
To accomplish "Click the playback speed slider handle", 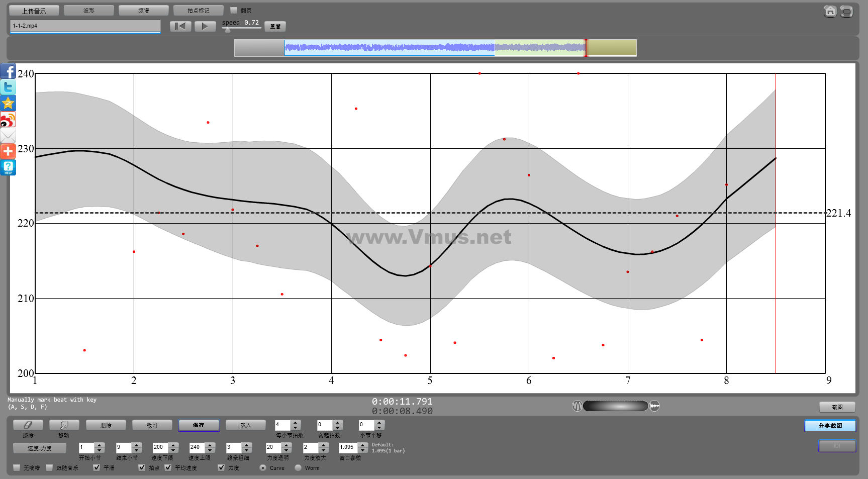I will pos(228,30).
